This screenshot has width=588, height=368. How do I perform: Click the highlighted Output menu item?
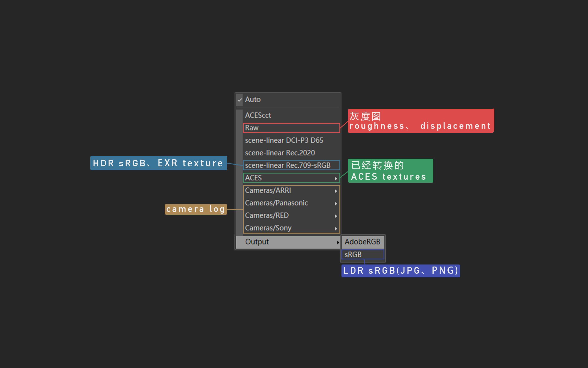point(257,242)
